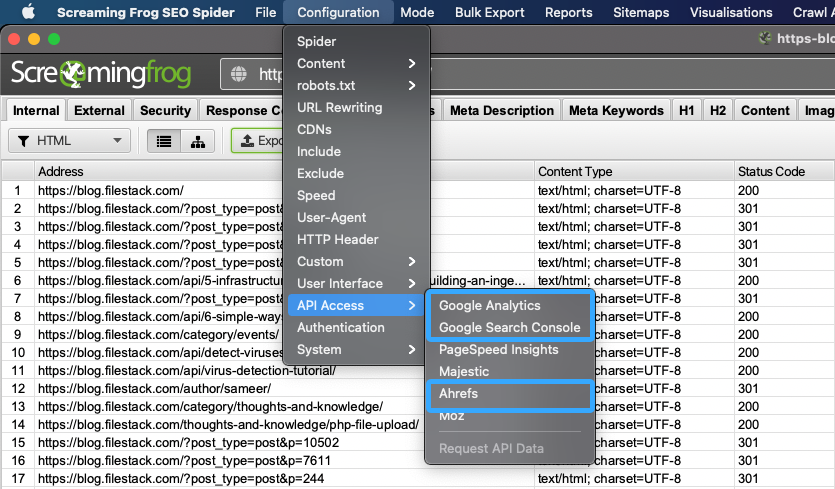The width and height of the screenshot is (835, 489).
Task: Select CDNs menu entry
Action: [x=356, y=129]
